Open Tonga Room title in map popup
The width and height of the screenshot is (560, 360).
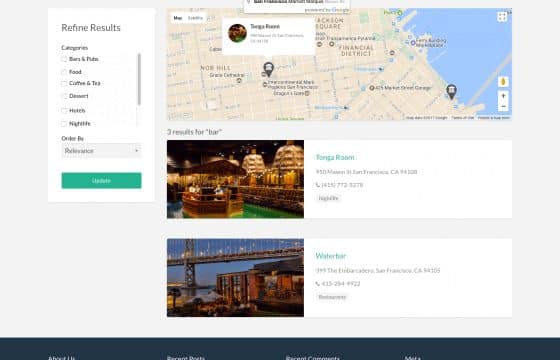pyautogui.click(x=265, y=26)
